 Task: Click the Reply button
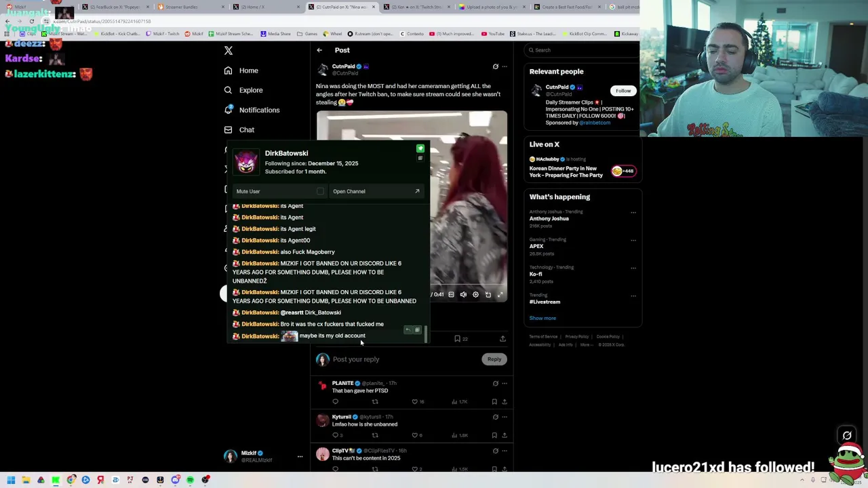[x=494, y=359]
